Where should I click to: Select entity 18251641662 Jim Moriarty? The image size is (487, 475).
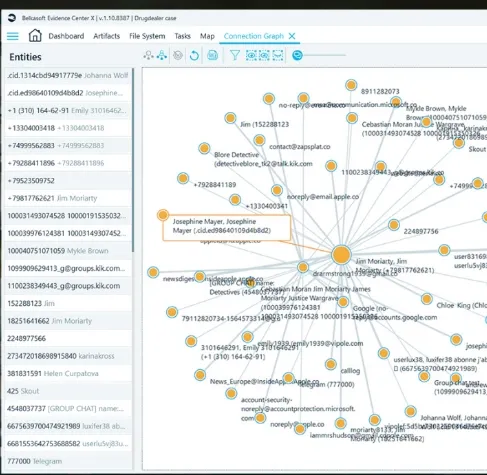tap(68, 321)
